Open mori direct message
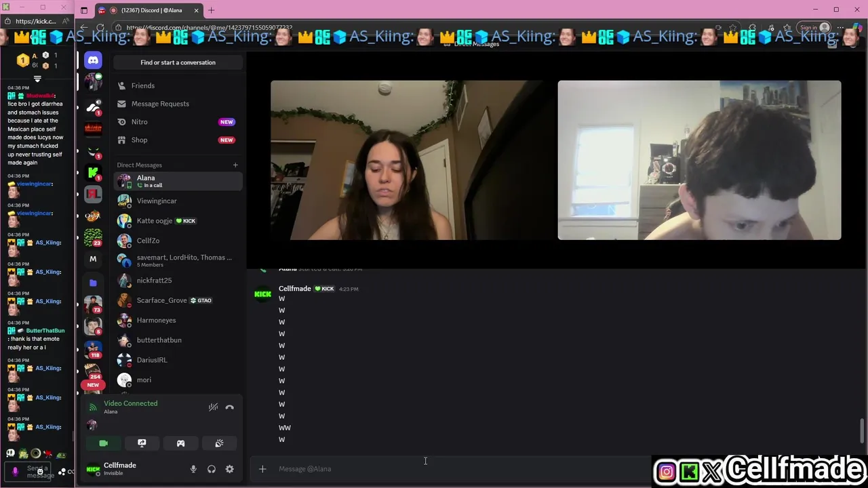Image resolution: width=868 pixels, height=488 pixels. pos(178,380)
